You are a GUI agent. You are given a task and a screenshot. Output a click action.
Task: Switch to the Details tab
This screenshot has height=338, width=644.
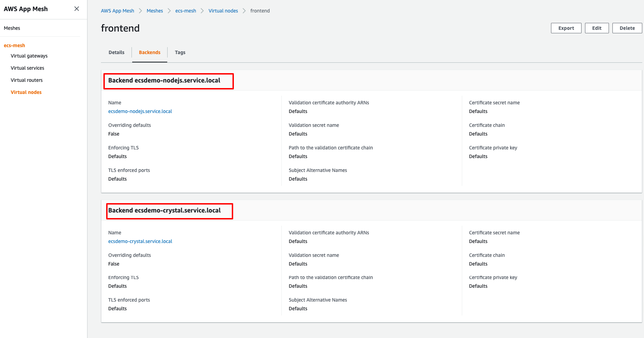116,52
